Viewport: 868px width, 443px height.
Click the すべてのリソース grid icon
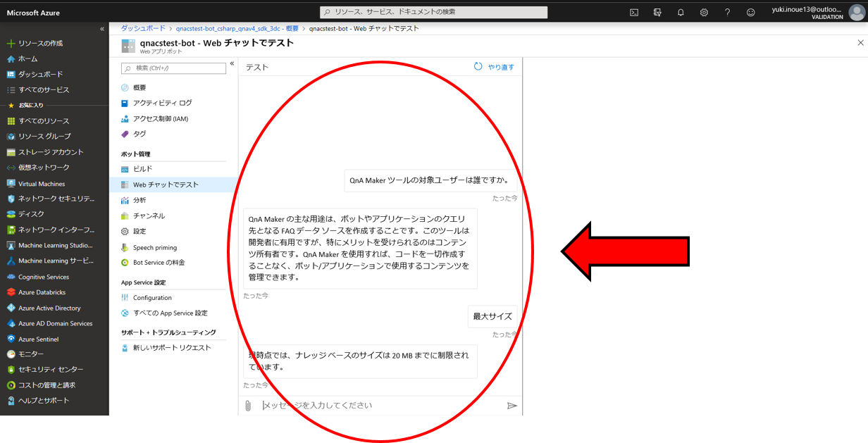(11, 121)
